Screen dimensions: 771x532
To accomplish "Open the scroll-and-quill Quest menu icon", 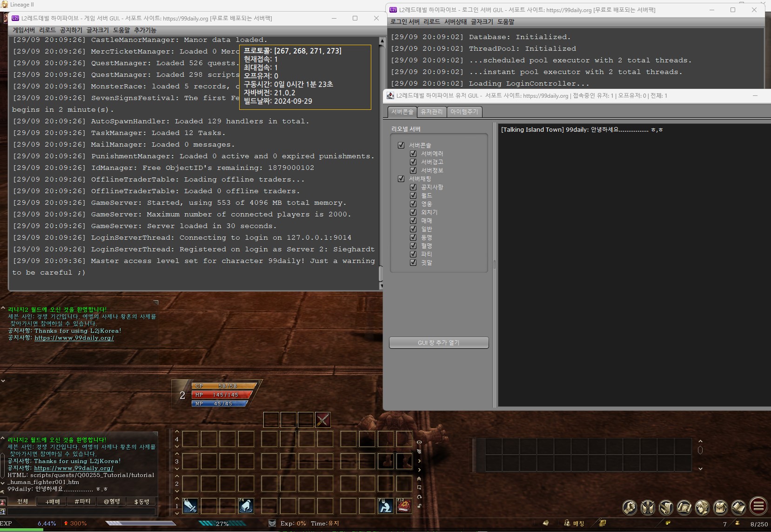I will (x=666, y=507).
